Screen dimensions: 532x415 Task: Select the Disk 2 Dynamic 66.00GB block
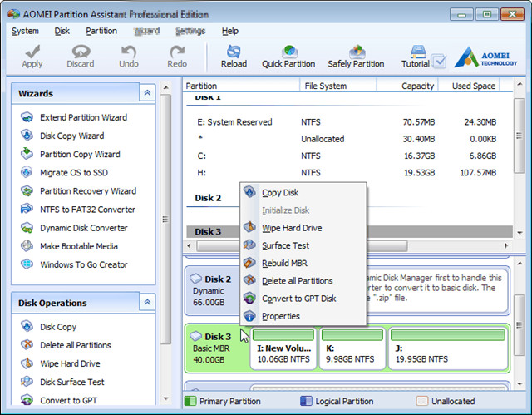pos(212,290)
